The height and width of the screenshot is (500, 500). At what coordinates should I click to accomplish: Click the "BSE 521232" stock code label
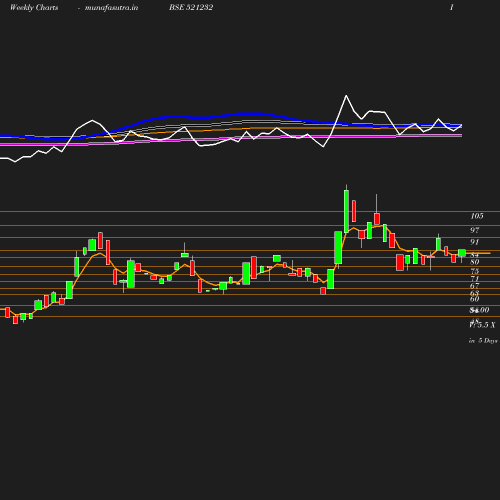tap(191, 8)
